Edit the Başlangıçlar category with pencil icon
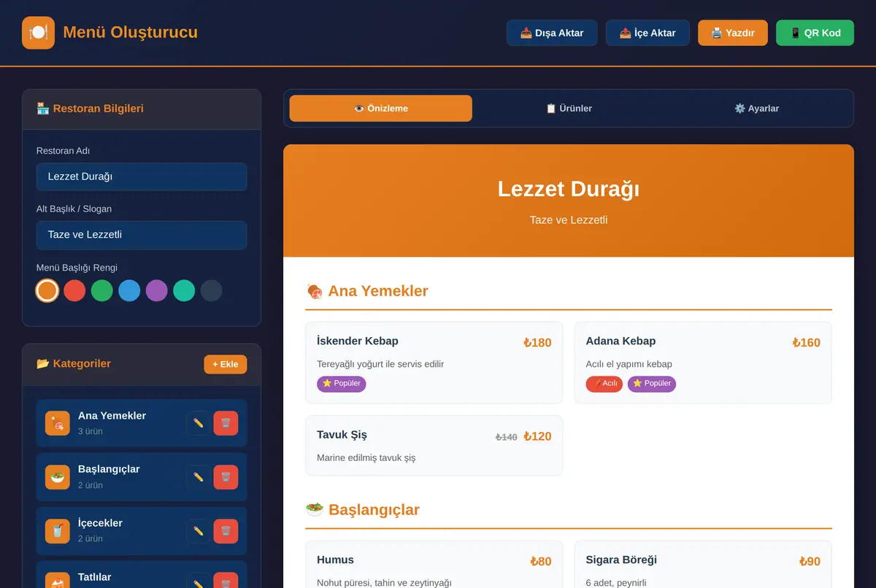 (x=198, y=477)
